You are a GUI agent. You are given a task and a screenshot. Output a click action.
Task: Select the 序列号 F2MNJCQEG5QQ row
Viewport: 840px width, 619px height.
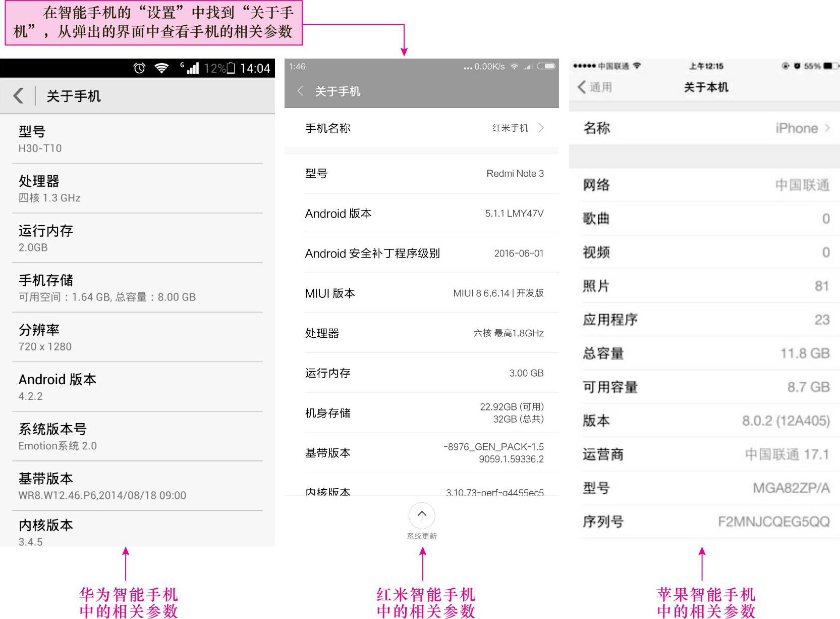704,522
